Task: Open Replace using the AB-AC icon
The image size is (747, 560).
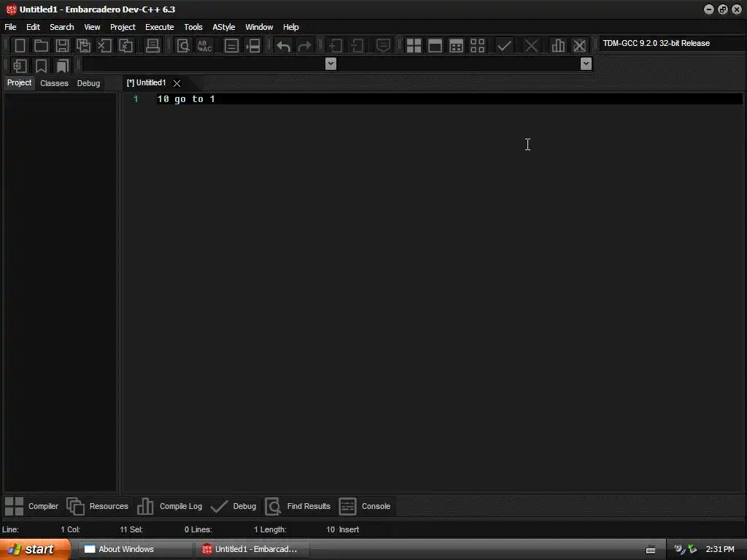Action: coord(204,46)
